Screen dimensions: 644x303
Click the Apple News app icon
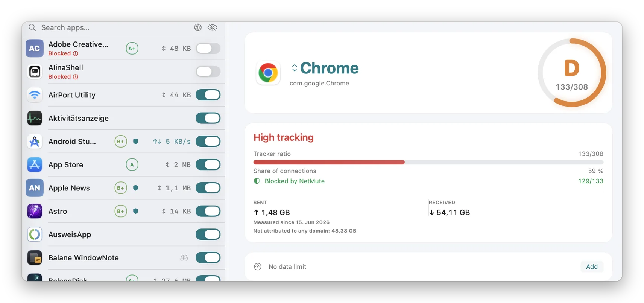[35, 188]
